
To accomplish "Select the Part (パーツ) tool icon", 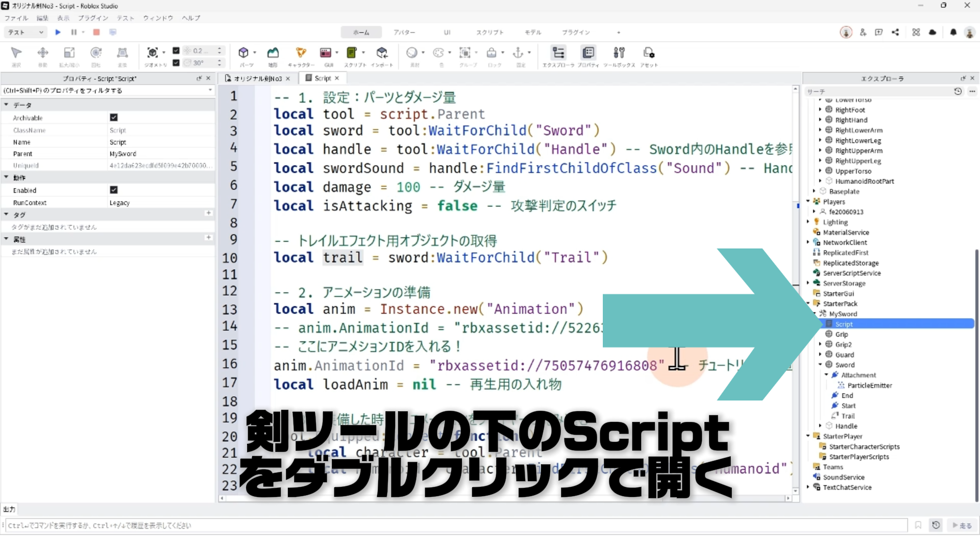I will pos(243,53).
